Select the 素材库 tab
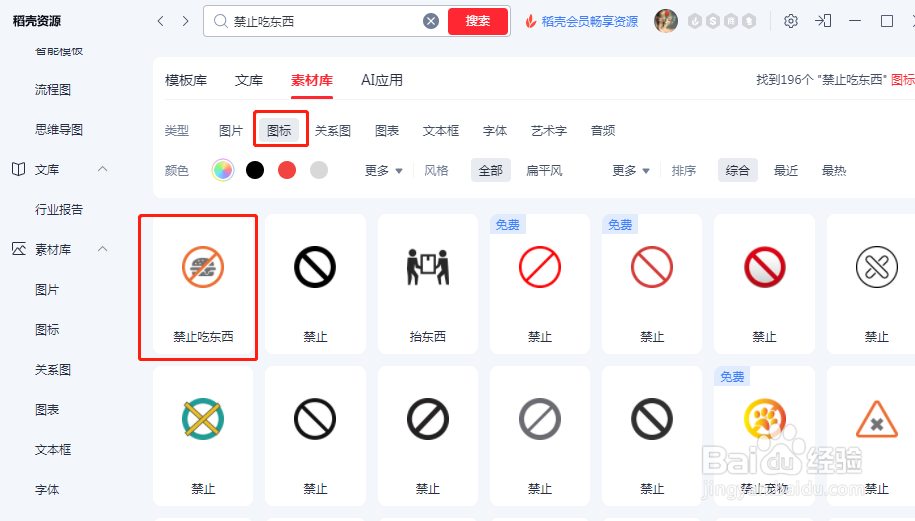This screenshot has width=915, height=521. pos(312,80)
